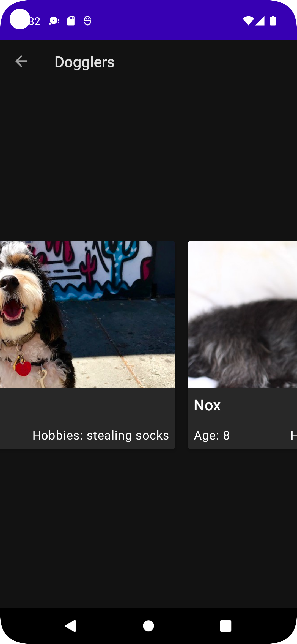Tap Hobbies: stealing socks text

(101, 435)
